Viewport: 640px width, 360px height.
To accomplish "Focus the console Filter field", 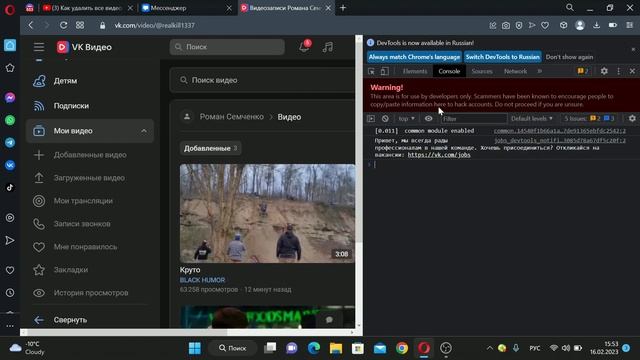I will [473, 119].
